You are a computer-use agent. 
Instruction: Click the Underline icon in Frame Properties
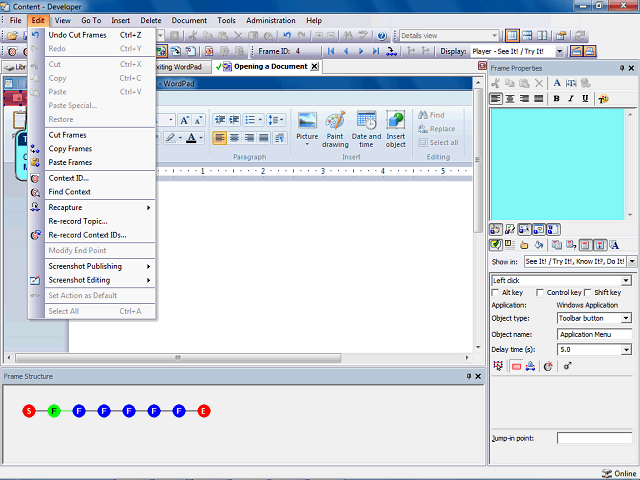pos(585,99)
